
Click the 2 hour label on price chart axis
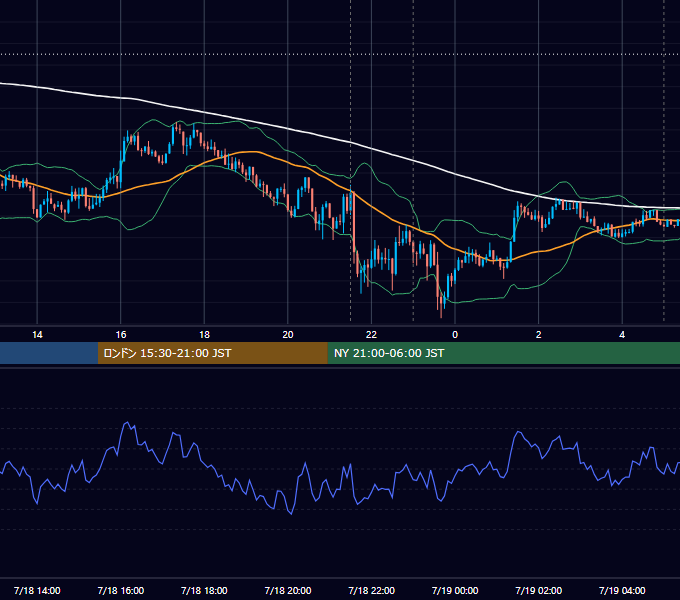(539, 335)
